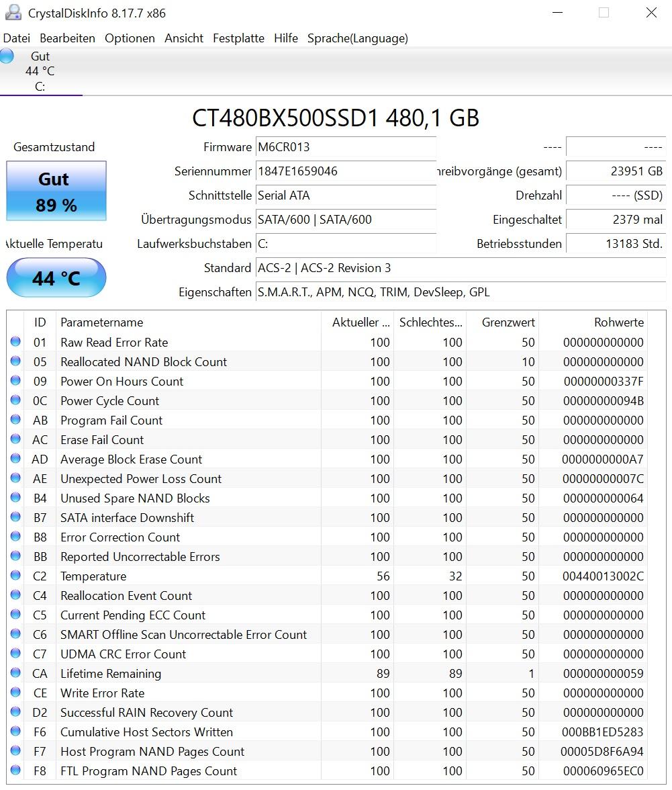Click the Gut 89 % health status button
Image resolution: width=672 pixels, height=790 pixels.
[56, 191]
